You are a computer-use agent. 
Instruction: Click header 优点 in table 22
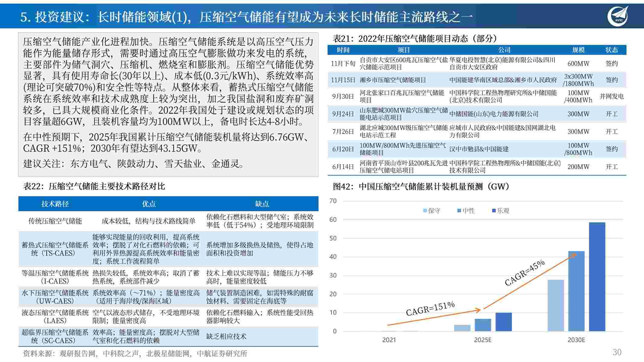pyautogui.click(x=149, y=204)
